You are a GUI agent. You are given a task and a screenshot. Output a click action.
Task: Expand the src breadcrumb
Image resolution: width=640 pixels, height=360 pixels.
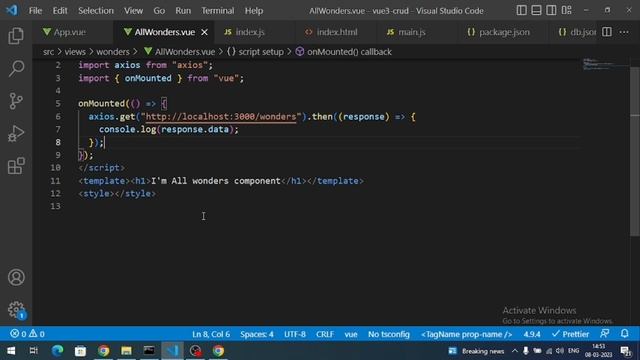(48, 52)
